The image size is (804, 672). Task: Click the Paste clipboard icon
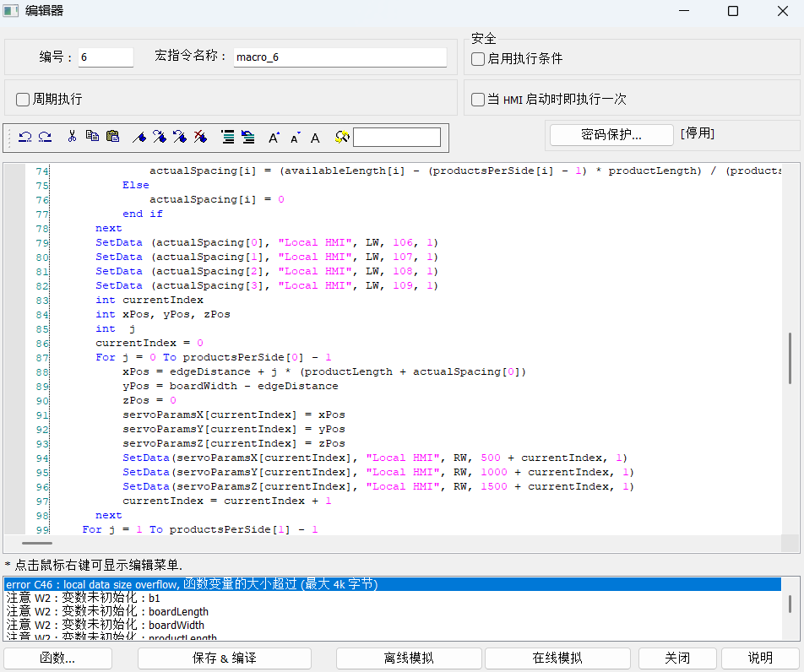click(x=112, y=137)
